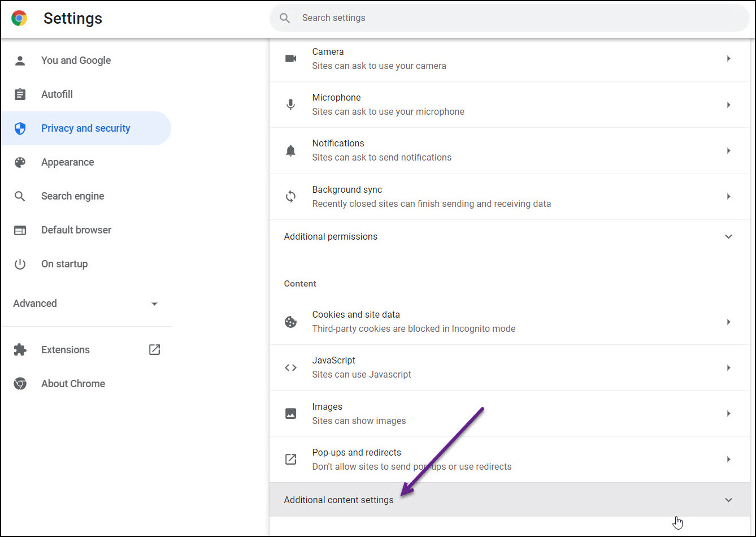Click the arrow at the right of Background sync
The width and height of the screenshot is (756, 537).
click(729, 197)
